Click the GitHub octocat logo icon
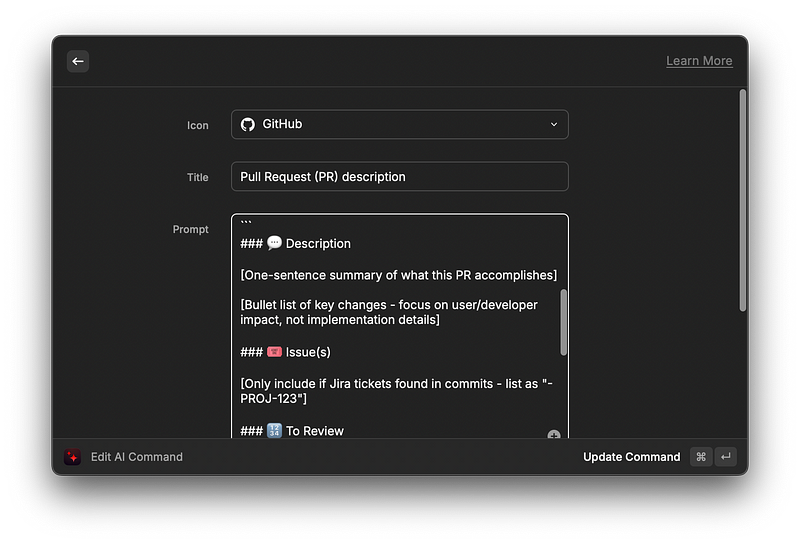 coord(248,125)
